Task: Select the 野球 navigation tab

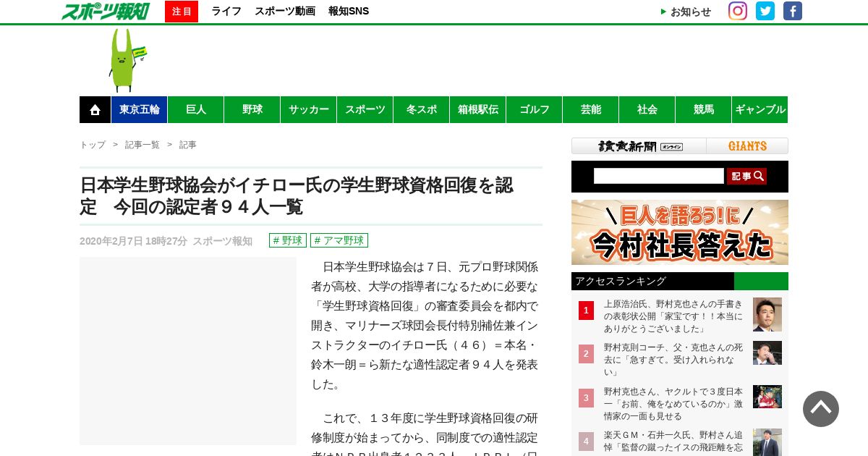Action: coord(252,110)
